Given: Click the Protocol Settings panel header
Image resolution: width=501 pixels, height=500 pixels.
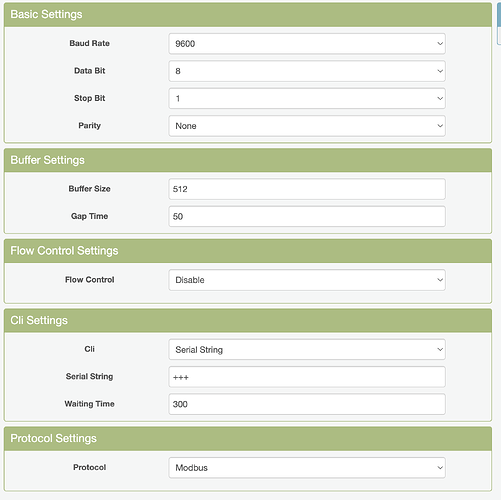Looking at the screenshot, I should tap(248, 439).
